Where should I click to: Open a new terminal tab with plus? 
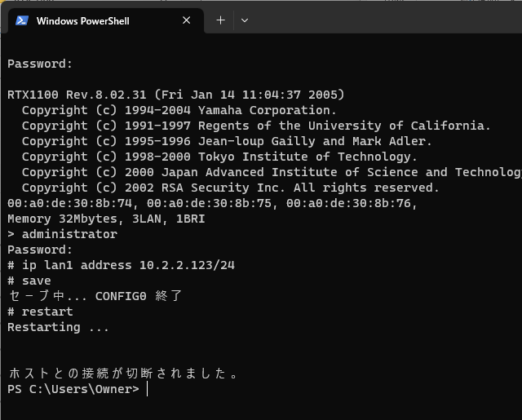(x=220, y=20)
